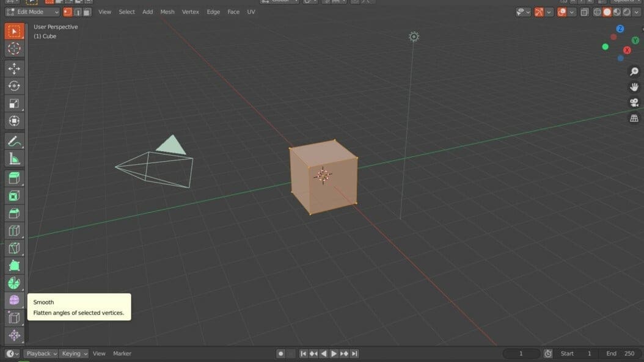Select the Inset Faces tool
Screen dimensions: 644x362
(14, 196)
